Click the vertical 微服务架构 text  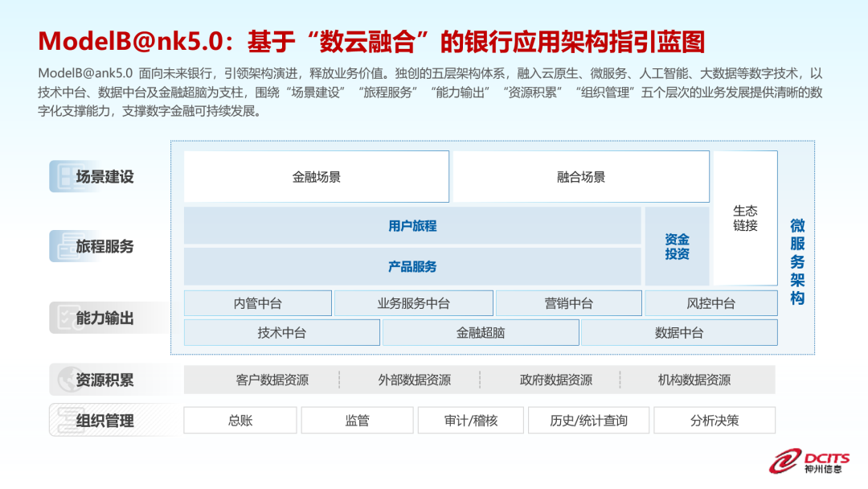[796, 262]
